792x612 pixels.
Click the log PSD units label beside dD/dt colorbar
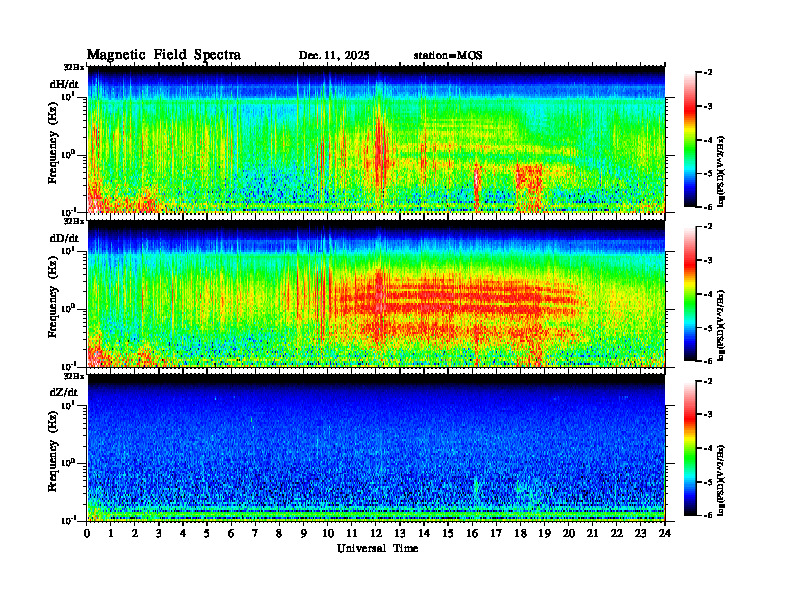[x=722, y=325]
